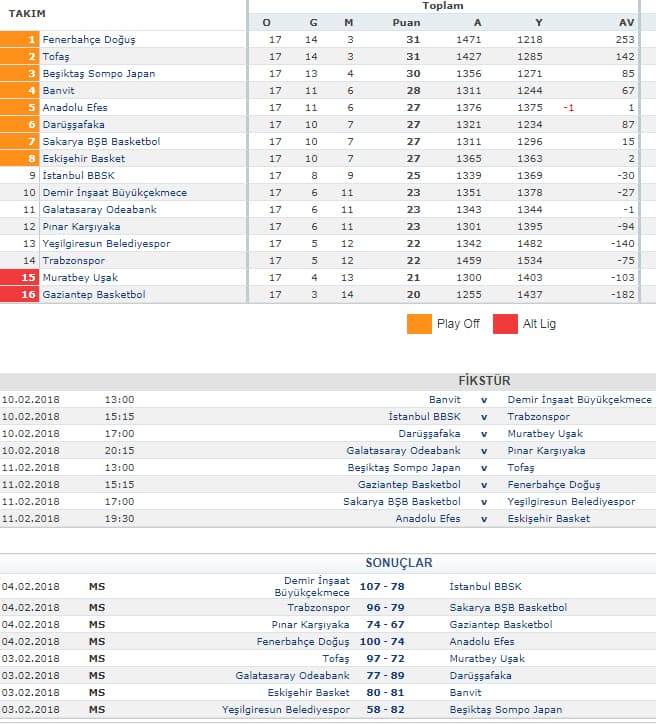Open Yeşilgiresun Belediyespor in fixture list

[571, 502]
